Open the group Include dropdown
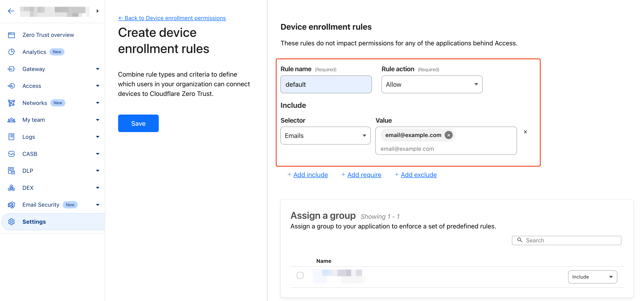Screen dimensions: 644x301 click(592, 277)
